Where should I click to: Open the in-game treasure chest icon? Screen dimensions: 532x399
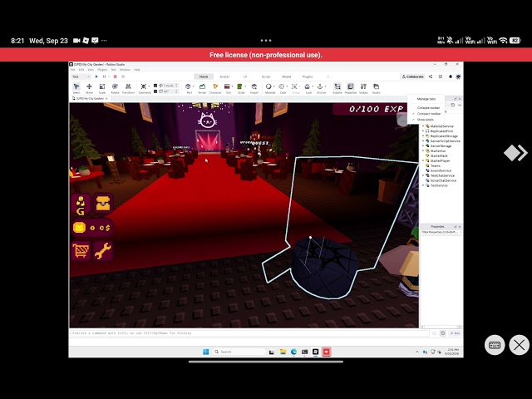coord(103,203)
